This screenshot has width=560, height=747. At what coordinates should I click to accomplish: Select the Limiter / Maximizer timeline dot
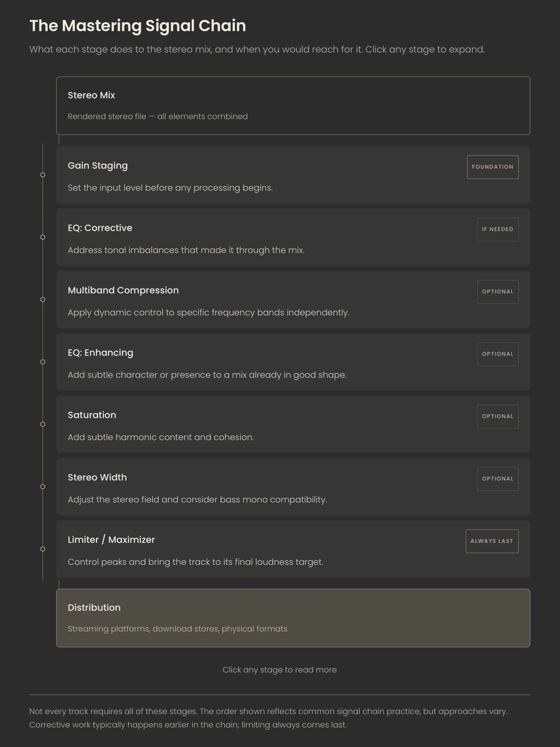pos(43,549)
